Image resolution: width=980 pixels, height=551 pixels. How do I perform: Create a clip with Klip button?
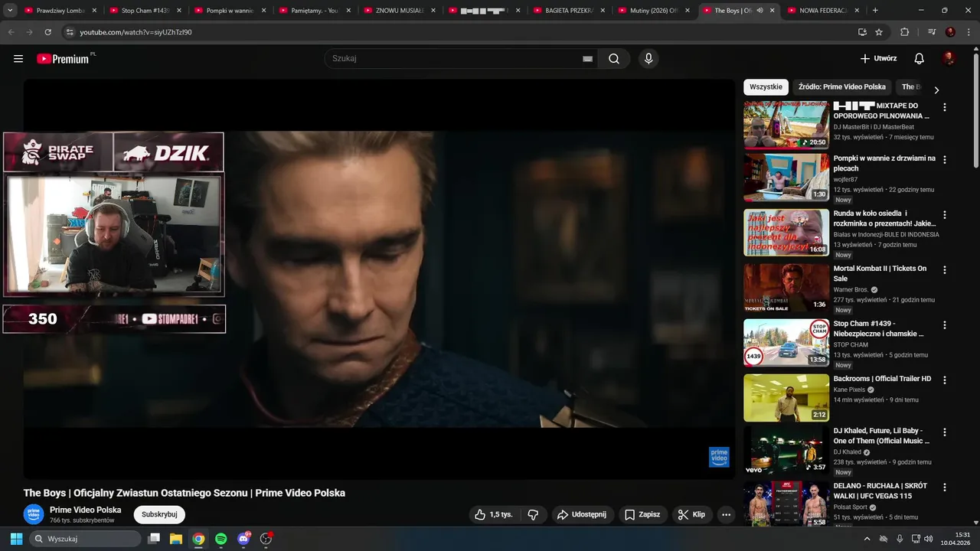[691, 514]
